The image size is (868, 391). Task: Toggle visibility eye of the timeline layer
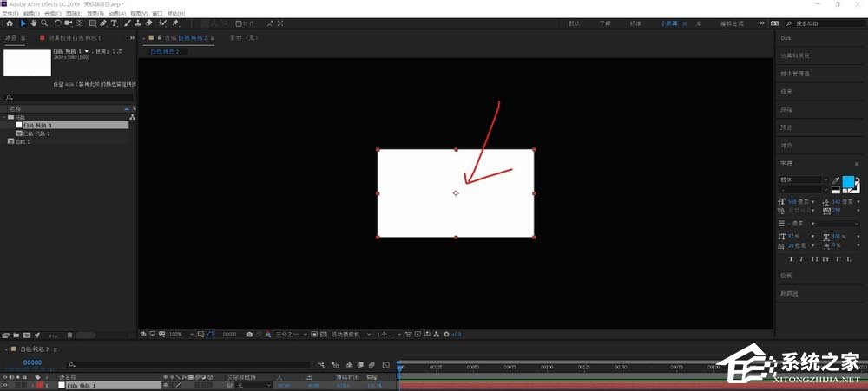(5, 385)
